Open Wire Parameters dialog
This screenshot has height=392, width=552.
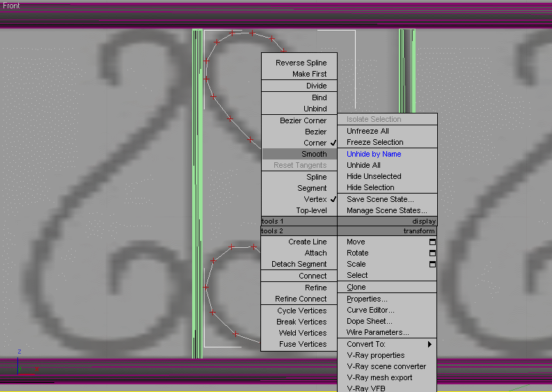pyautogui.click(x=377, y=333)
